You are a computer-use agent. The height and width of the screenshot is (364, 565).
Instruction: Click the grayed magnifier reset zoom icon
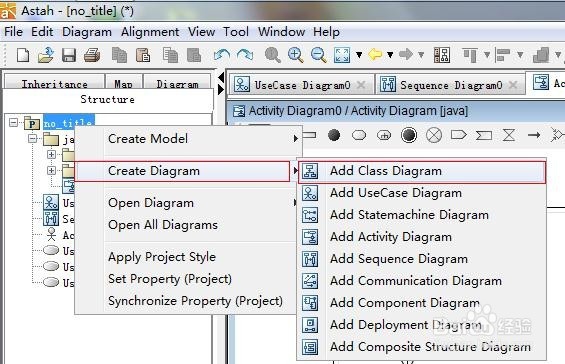272,55
